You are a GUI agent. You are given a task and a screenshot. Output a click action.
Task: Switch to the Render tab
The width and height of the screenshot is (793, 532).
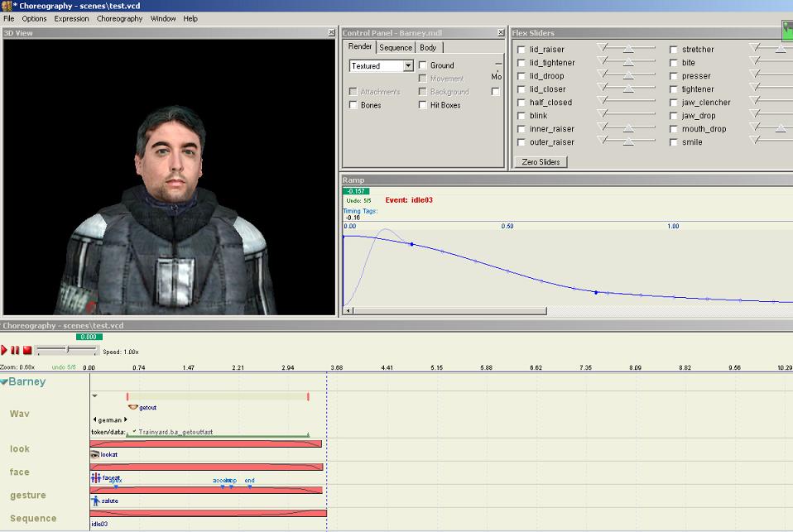tap(359, 46)
